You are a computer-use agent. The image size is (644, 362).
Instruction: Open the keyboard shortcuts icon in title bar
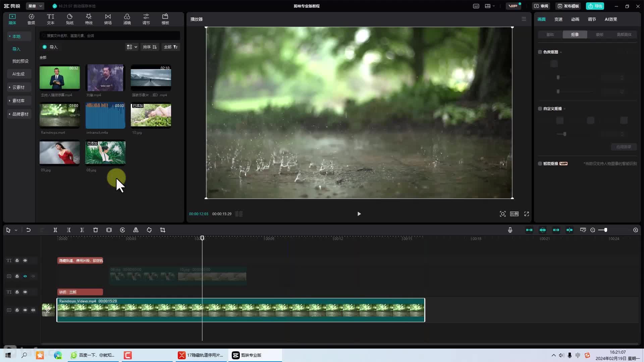click(476, 6)
